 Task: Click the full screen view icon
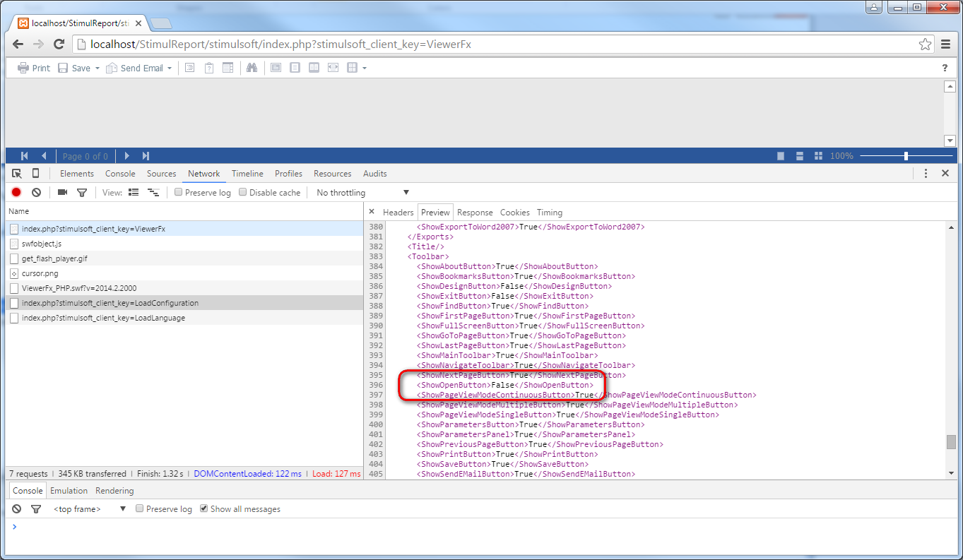point(276,68)
